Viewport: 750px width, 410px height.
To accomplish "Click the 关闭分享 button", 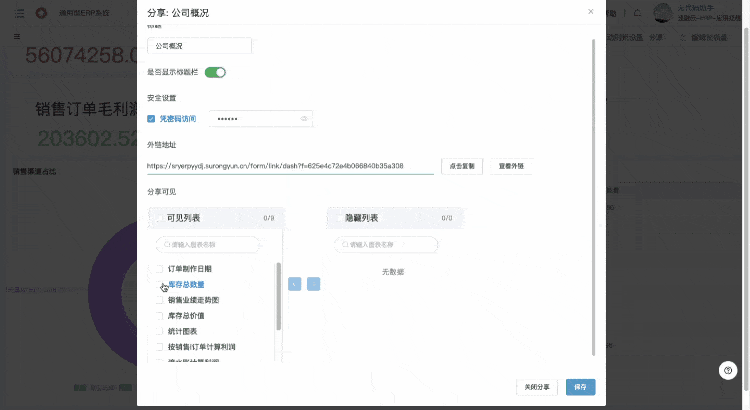I will 537,387.
